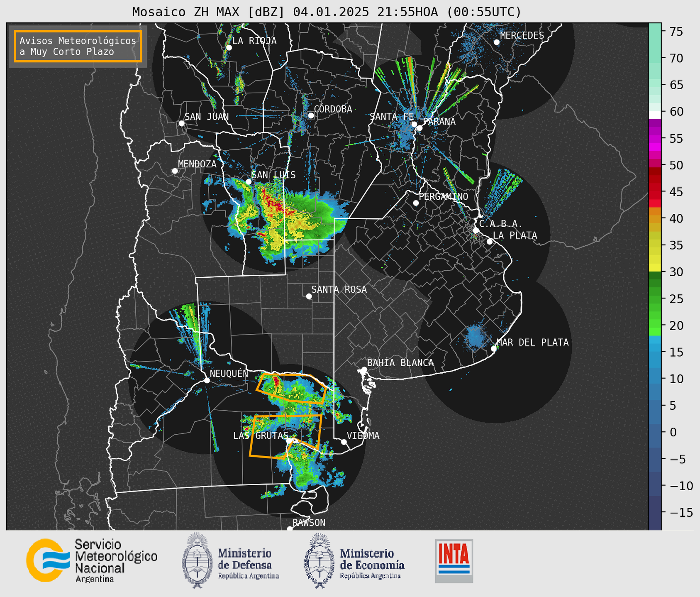Screen dimensions: 700x597
Task: Click the MERCEDES city label
Action: point(522,36)
